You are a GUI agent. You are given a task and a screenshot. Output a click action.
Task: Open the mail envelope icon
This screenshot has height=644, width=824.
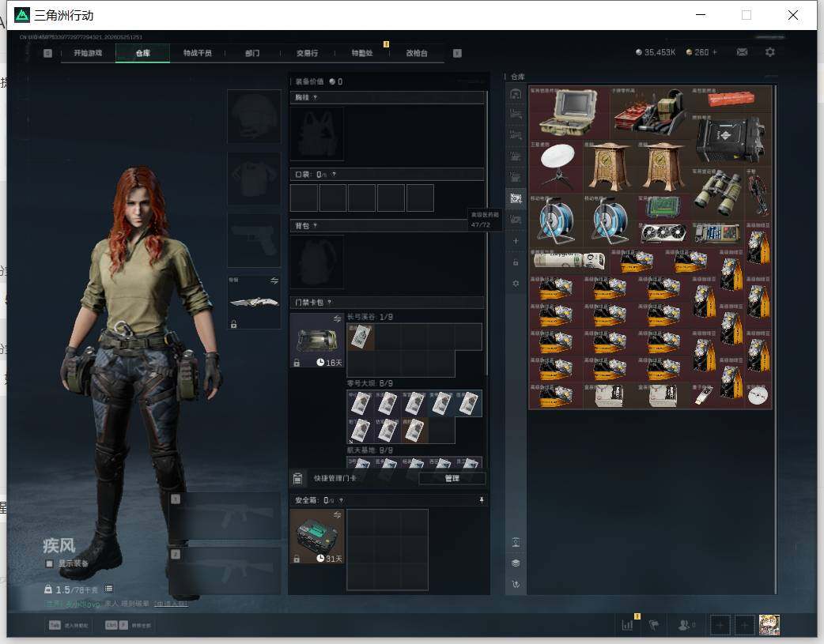pos(742,52)
